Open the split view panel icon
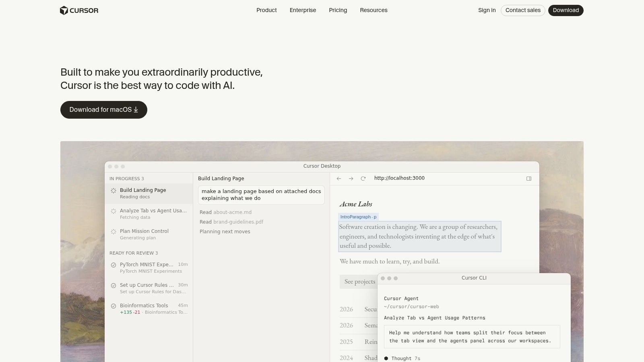Viewport: 644px width, 362px height. point(529,178)
